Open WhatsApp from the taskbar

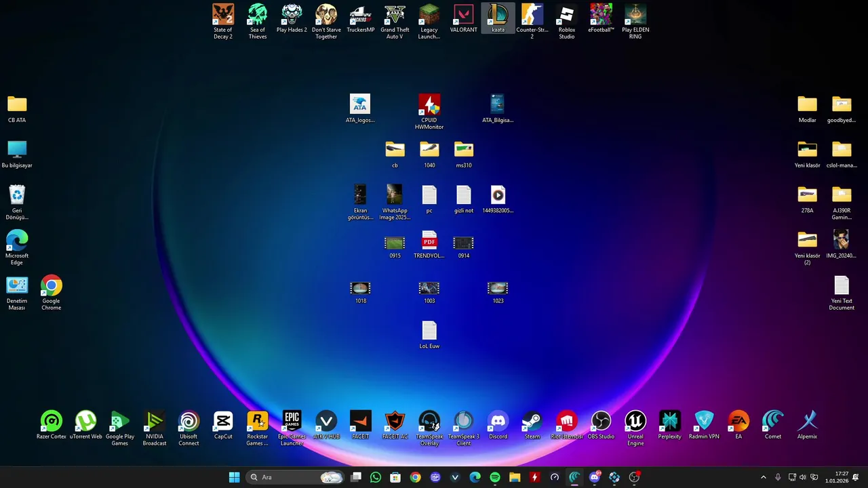click(x=376, y=477)
